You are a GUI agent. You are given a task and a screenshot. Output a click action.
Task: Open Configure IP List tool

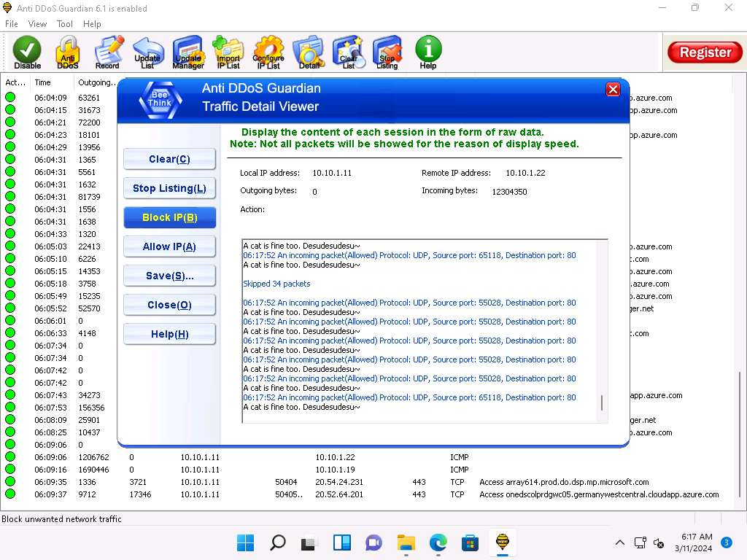[x=268, y=52]
